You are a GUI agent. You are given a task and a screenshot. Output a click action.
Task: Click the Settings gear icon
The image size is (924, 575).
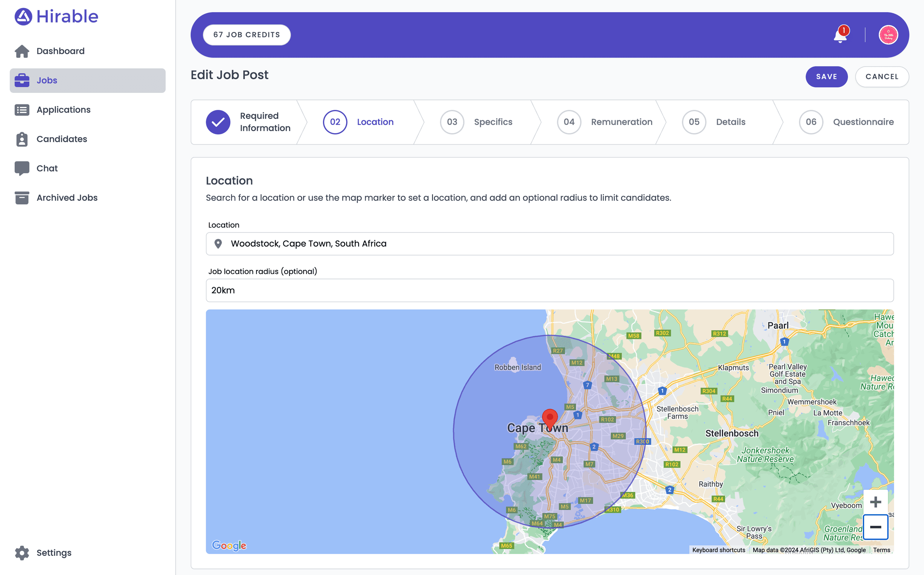click(x=22, y=553)
